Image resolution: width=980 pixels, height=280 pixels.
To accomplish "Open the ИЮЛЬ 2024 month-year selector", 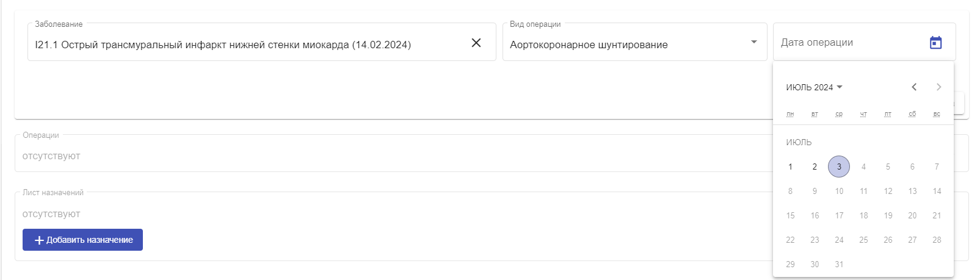I will coord(814,87).
